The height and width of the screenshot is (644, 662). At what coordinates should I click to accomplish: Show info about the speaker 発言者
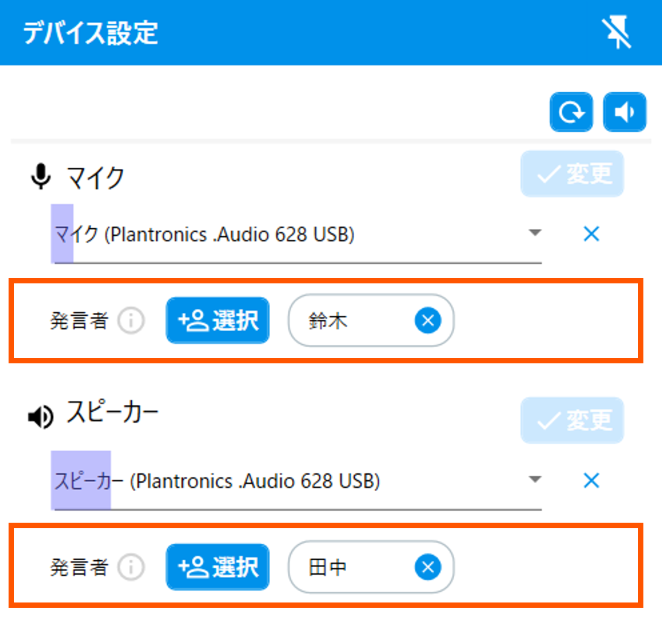point(131,567)
